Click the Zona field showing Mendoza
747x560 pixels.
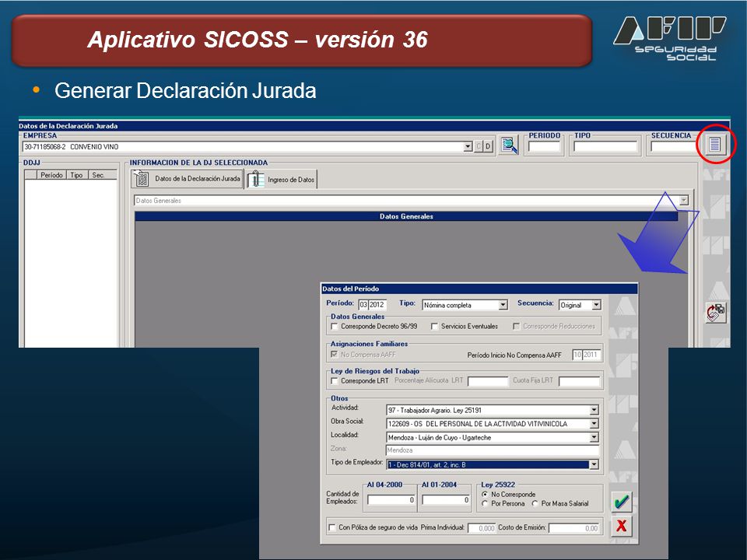coord(493,450)
